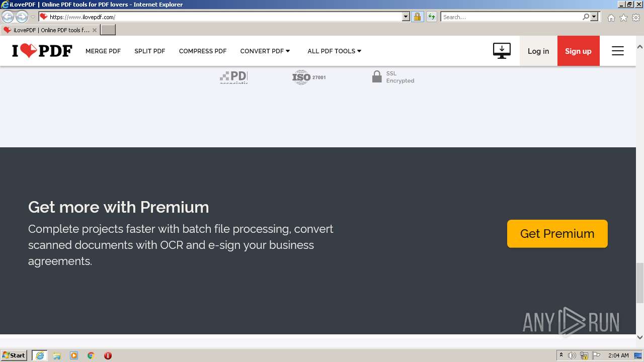Click the network tray icon

[x=584, y=355]
